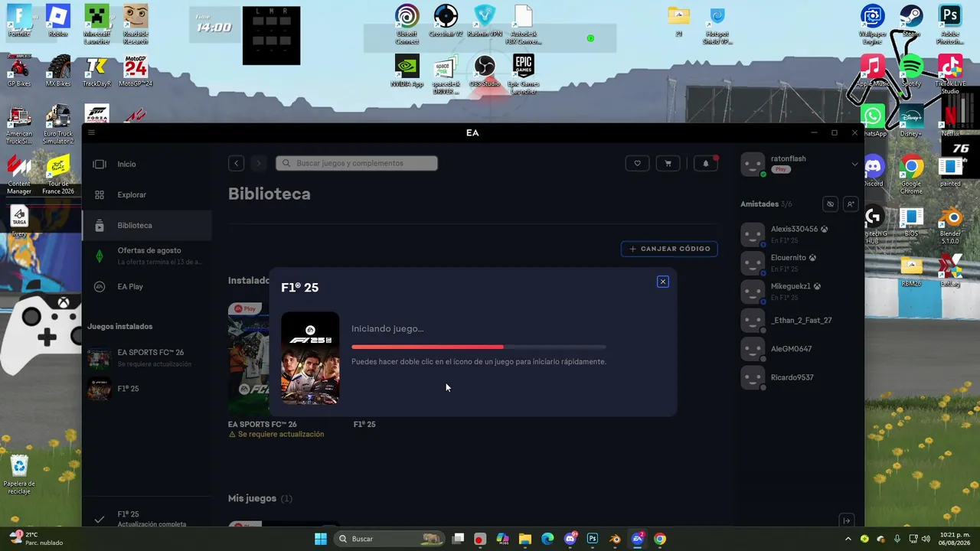980x551 pixels.
Task: Click the CANJEAR CÓDIGO button
Action: point(669,249)
